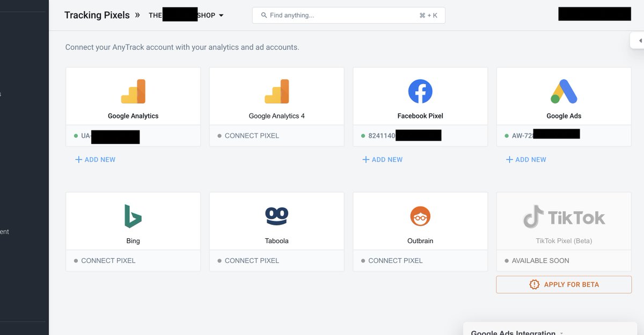Click into the Find anything search field

[349, 15]
